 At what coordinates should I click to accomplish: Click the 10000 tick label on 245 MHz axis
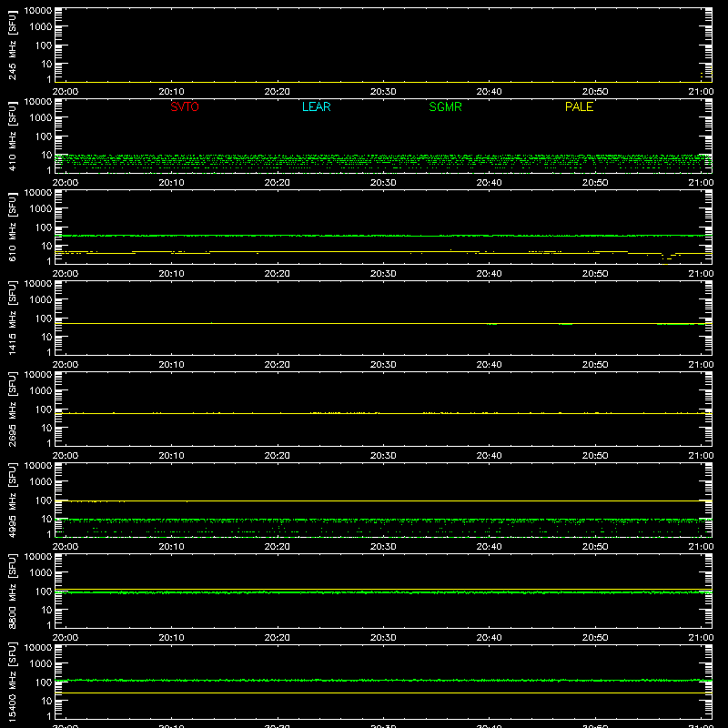click(38, 11)
